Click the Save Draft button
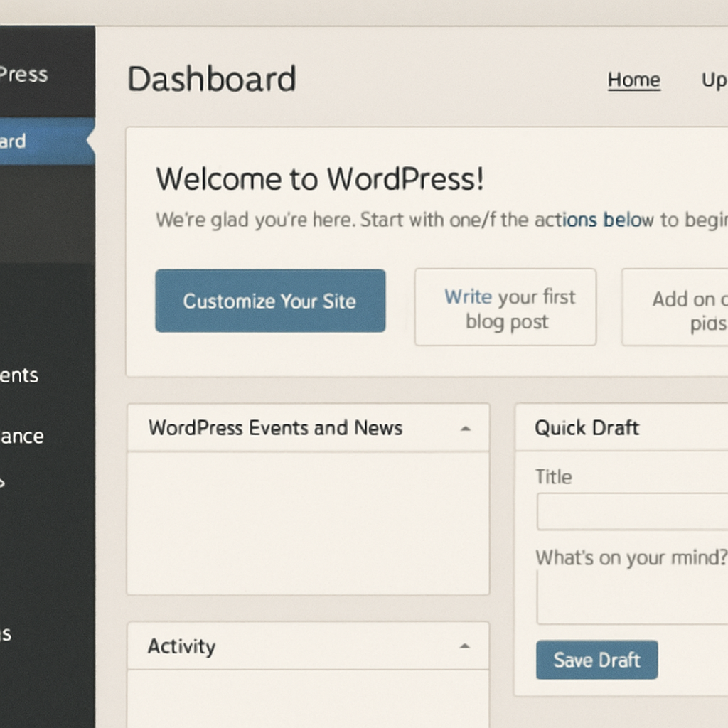The width and height of the screenshot is (728, 728). 596,660
